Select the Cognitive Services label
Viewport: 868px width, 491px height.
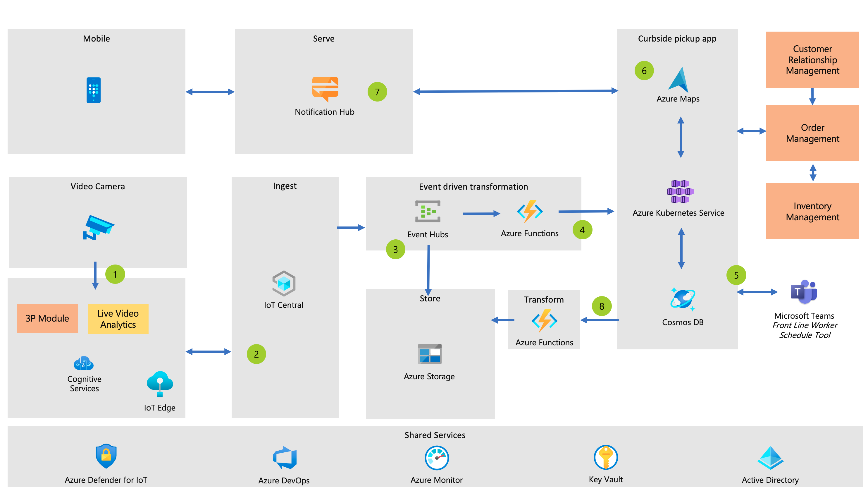[84, 384]
